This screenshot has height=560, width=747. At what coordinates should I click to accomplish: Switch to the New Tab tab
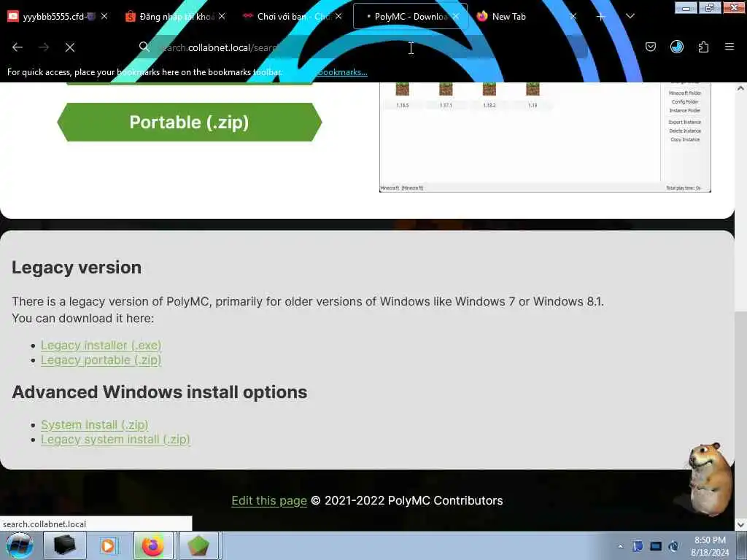tap(527, 16)
